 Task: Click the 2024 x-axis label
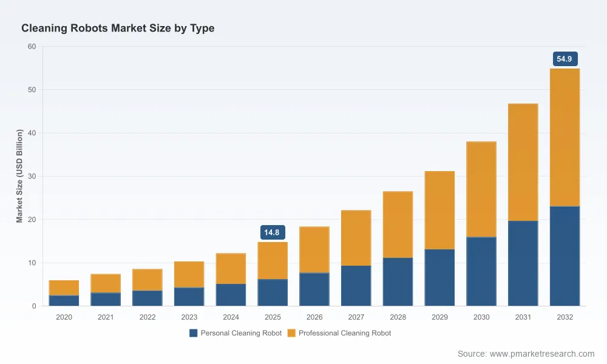[x=231, y=317]
